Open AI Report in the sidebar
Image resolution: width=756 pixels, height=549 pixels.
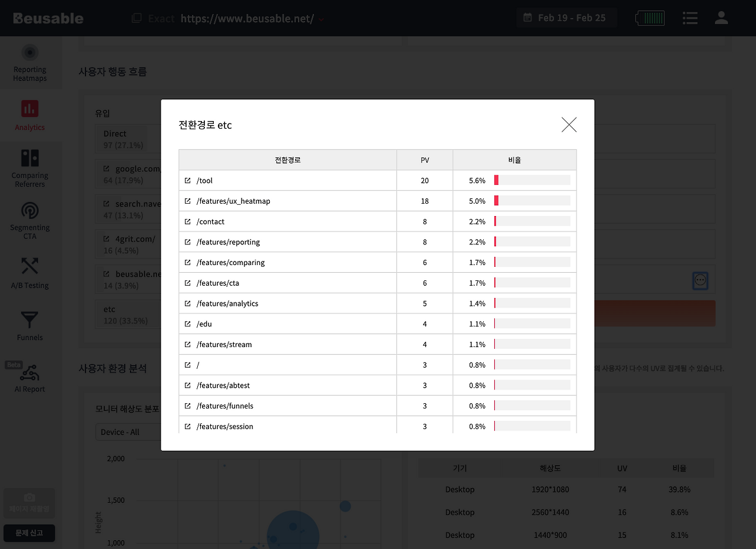pos(30,377)
